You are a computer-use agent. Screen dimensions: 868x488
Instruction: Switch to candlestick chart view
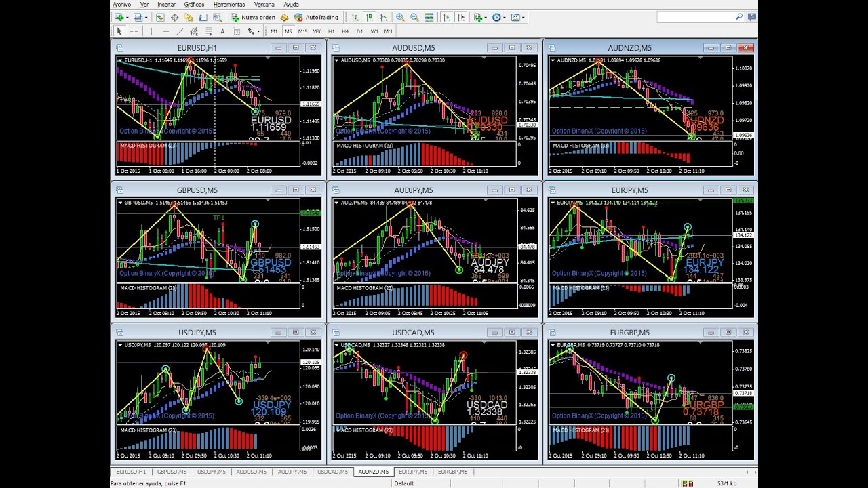(369, 17)
